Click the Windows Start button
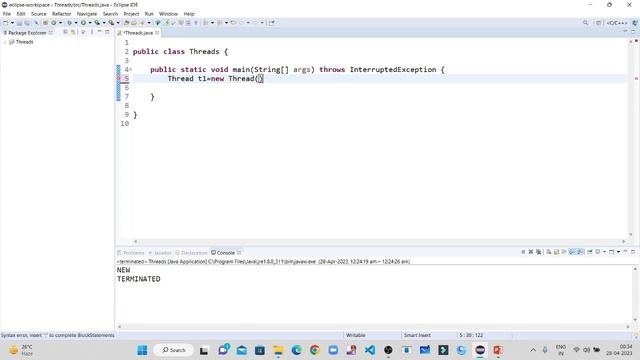Viewport: 640px width, 360px height. tap(142, 350)
